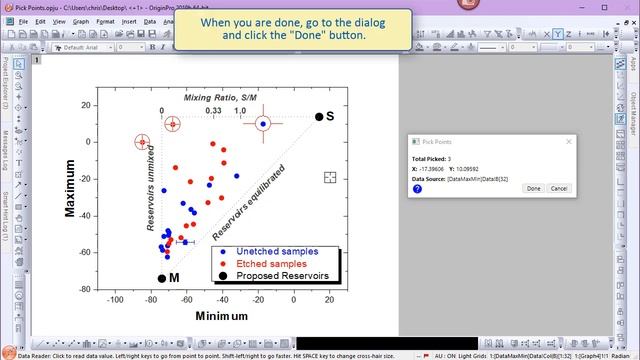Click Done in Pick Points dialog

(x=533, y=189)
